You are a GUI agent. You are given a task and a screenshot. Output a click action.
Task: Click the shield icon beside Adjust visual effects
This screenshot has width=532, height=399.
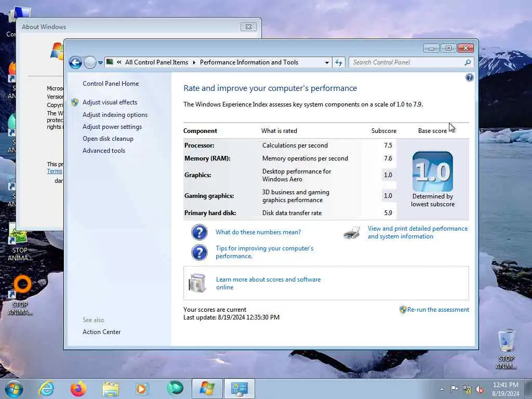coord(75,102)
